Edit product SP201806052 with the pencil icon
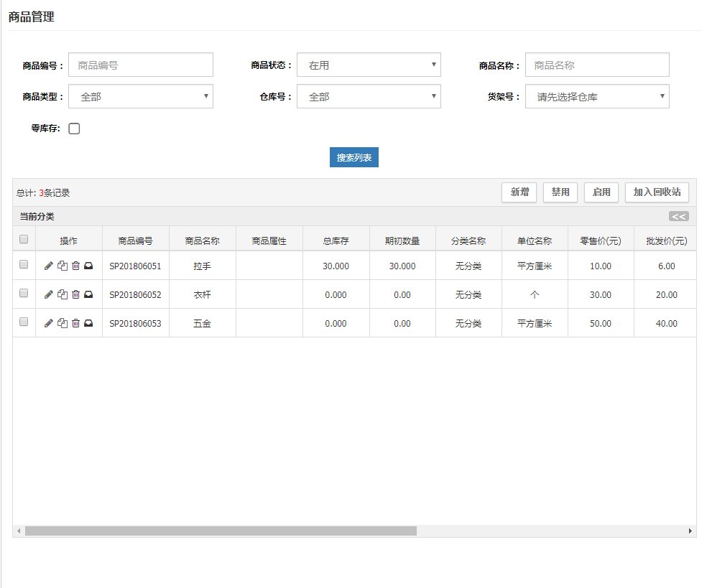The width and height of the screenshot is (707, 588). [49, 294]
